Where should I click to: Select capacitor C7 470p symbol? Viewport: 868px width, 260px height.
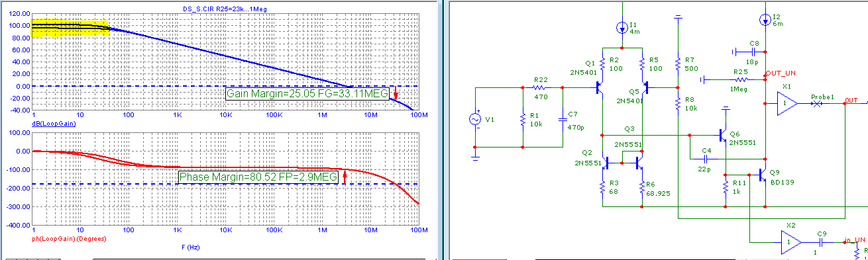(x=562, y=119)
